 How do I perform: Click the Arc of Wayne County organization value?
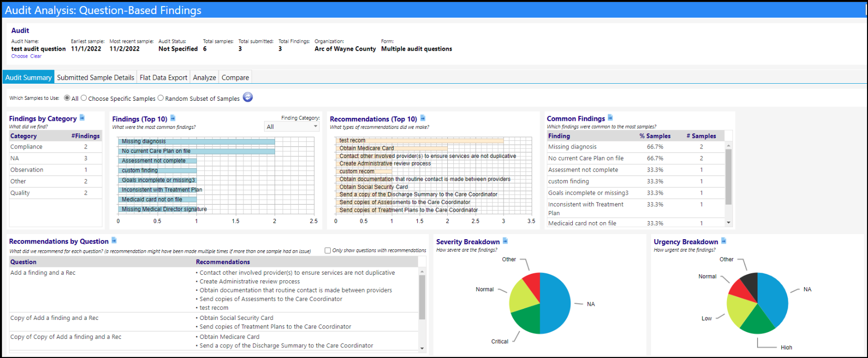coord(345,49)
